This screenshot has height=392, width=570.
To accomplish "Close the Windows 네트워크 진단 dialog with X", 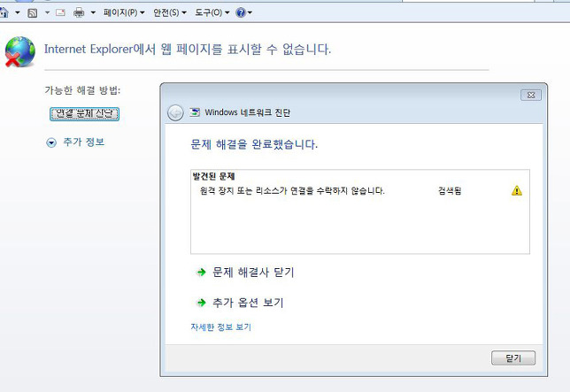I will click(x=531, y=96).
